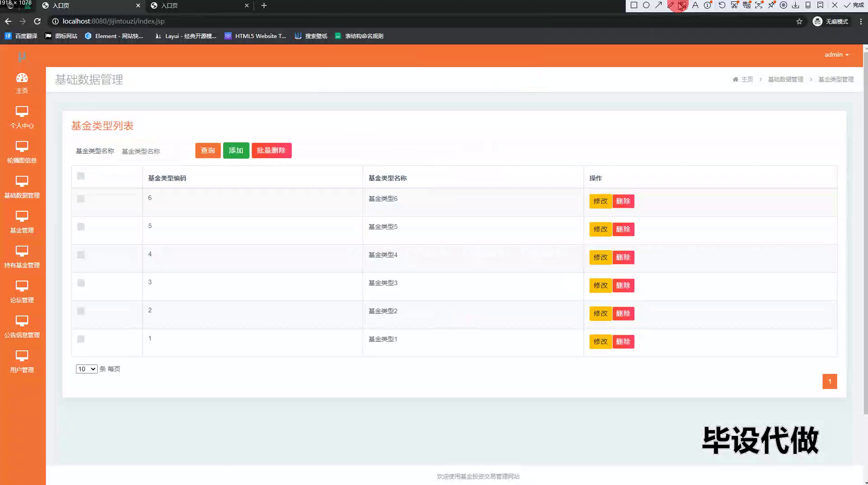Image resolution: width=868 pixels, height=485 pixels.
Task: Bookmark this page with the star icon
Action: [799, 21]
